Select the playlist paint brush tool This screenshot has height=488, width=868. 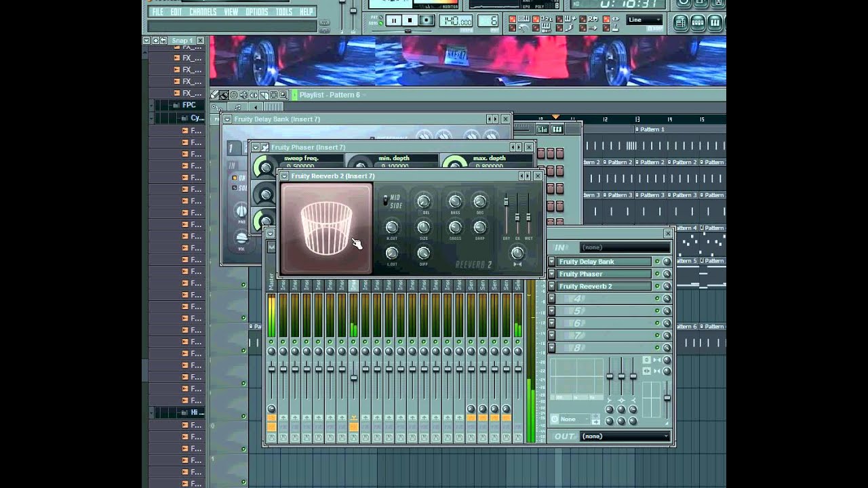click(x=224, y=95)
